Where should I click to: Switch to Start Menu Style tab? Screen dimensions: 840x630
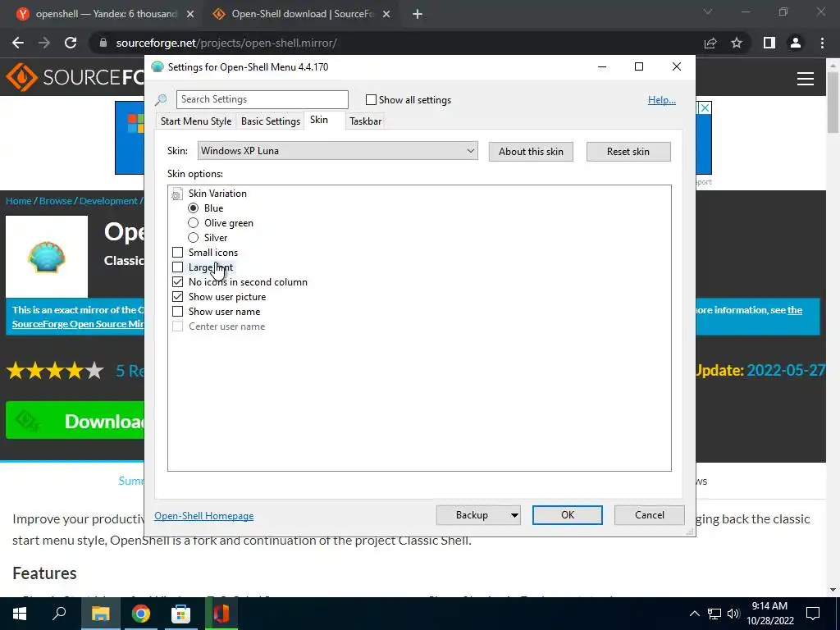coord(196,121)
